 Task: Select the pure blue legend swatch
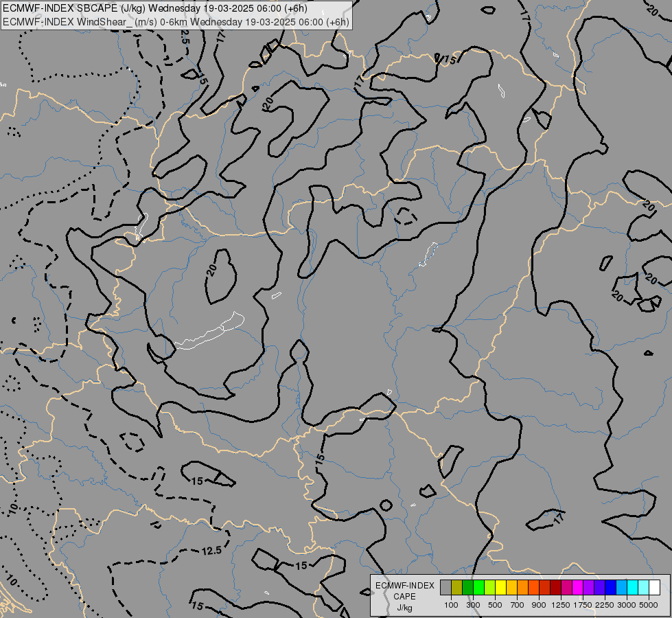tap(611, 588)
